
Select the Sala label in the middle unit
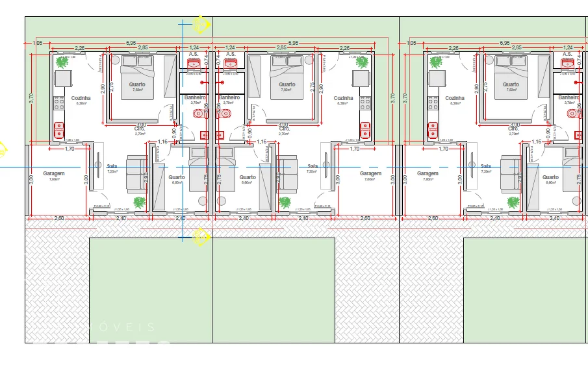click(x=313, y=166)
